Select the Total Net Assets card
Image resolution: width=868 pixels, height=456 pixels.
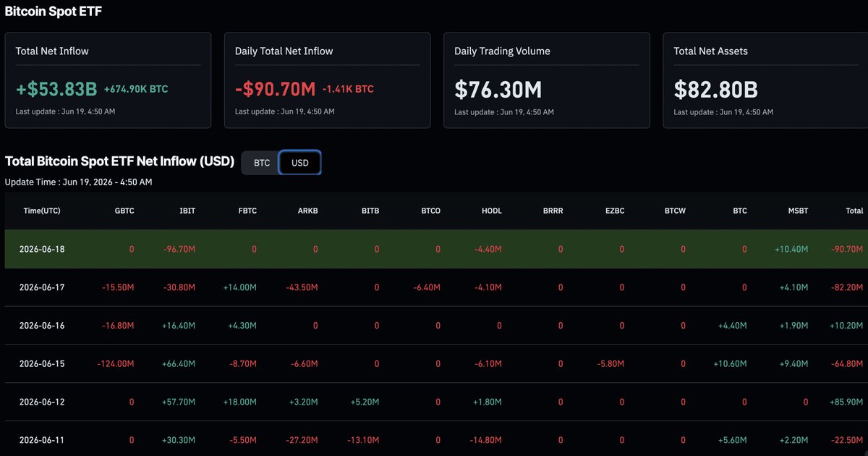coord(765,80)
